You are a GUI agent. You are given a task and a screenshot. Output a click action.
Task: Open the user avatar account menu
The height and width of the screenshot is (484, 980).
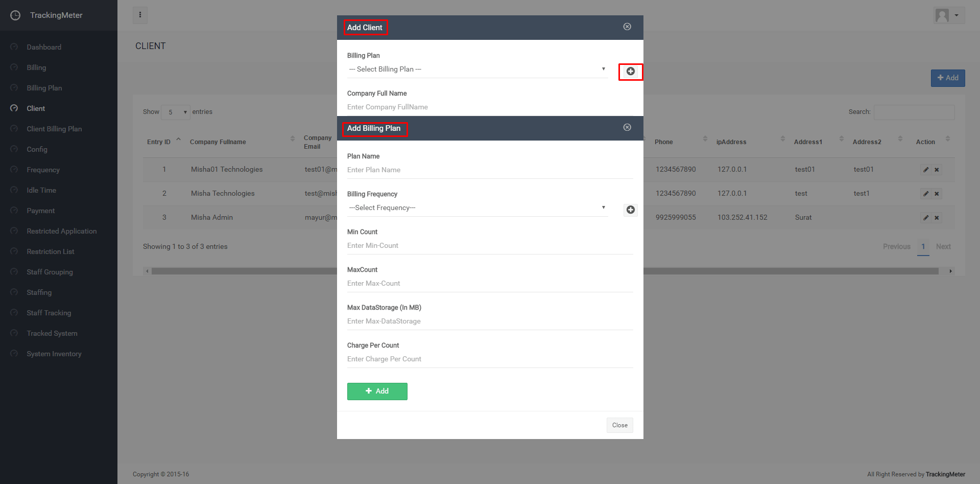948,15
